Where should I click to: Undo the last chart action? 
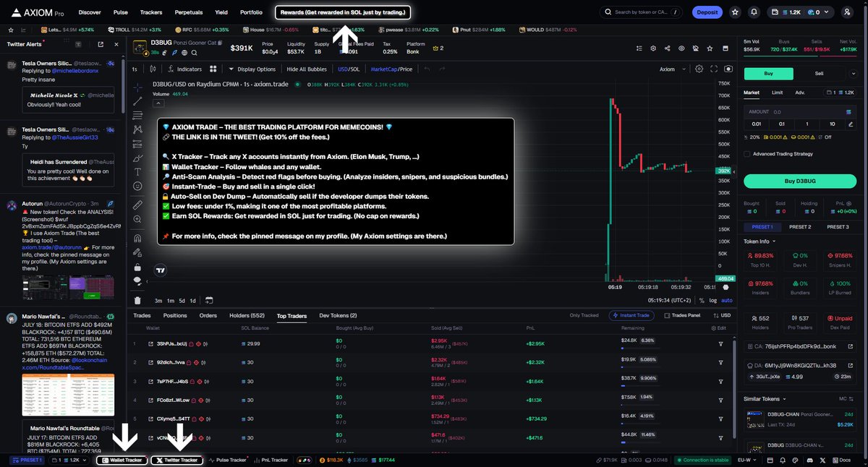click(x=427, y=69)
